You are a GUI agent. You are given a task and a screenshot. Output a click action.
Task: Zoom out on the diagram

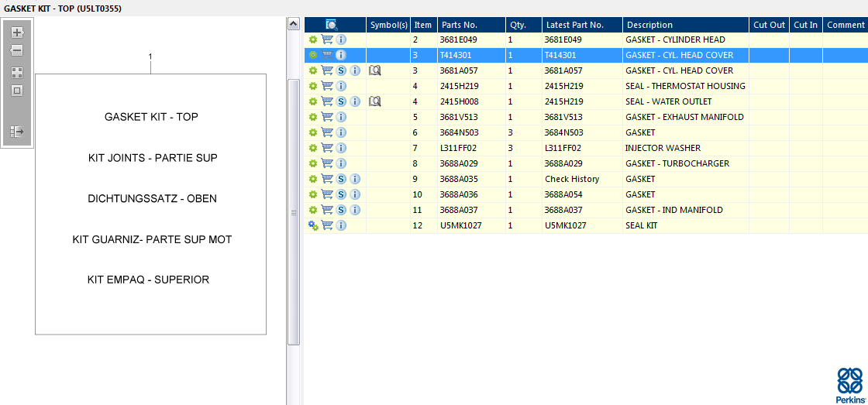point(17,50)
